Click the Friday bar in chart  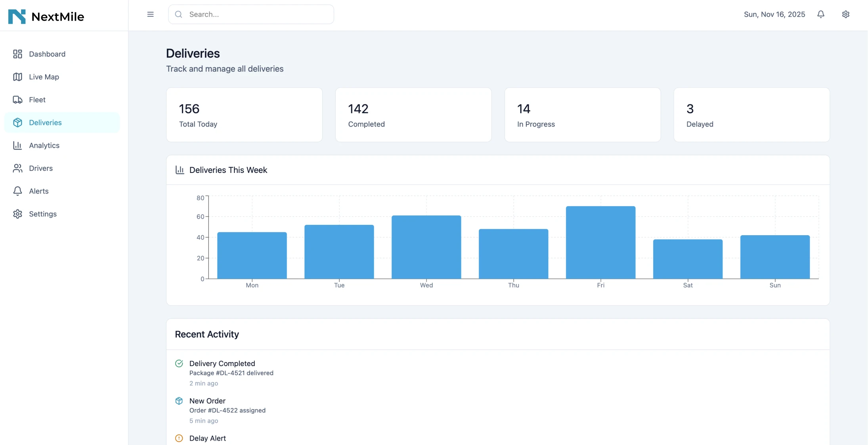click(x=600, y=243)
